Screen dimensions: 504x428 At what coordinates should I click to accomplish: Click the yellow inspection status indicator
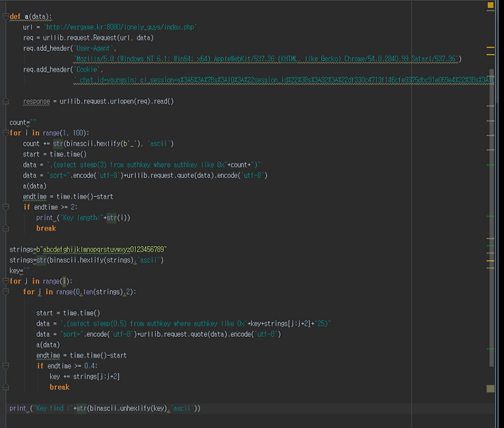490,5
